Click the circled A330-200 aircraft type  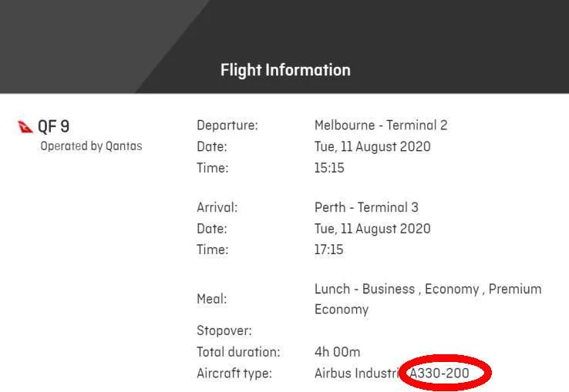click(439, 374)
